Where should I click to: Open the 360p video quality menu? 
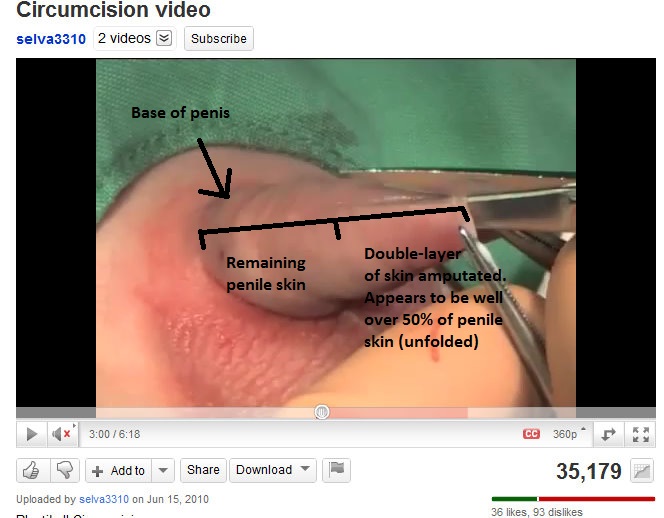pos(569,434)
